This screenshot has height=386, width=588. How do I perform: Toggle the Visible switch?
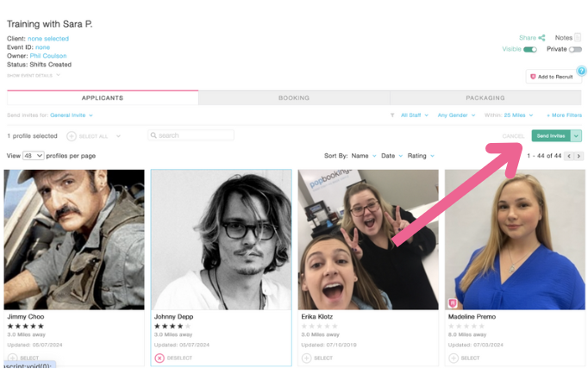point(529,50)
